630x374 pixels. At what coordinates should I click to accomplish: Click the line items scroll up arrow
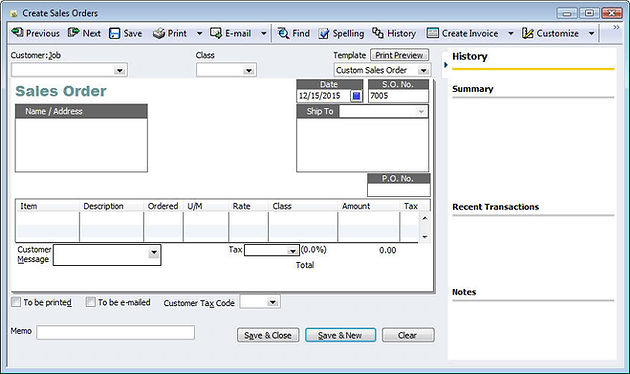(425, 218)
